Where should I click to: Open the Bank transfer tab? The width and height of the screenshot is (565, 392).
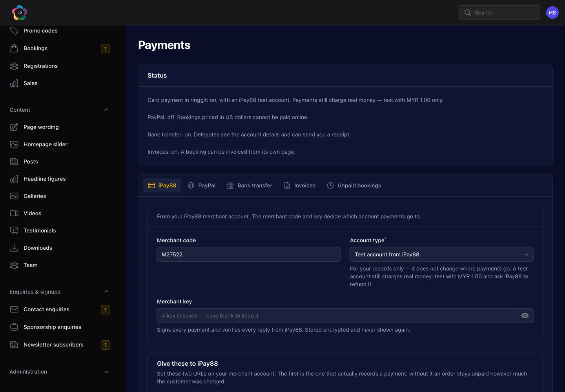tap(250, 185)
